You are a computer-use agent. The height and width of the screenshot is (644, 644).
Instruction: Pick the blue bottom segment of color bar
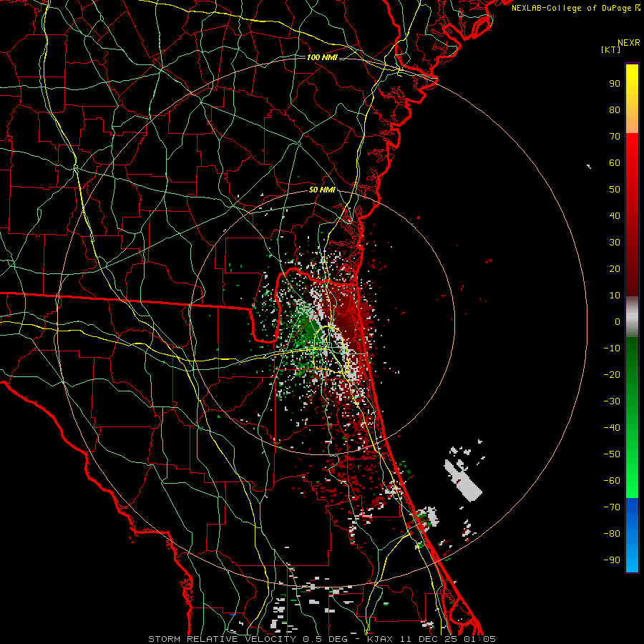coord(632,535)
